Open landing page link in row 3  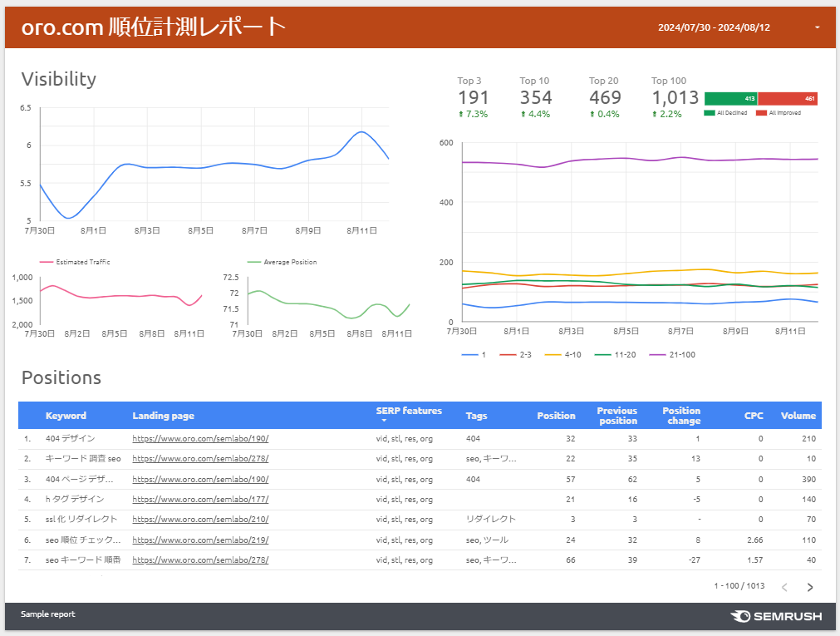200,480
